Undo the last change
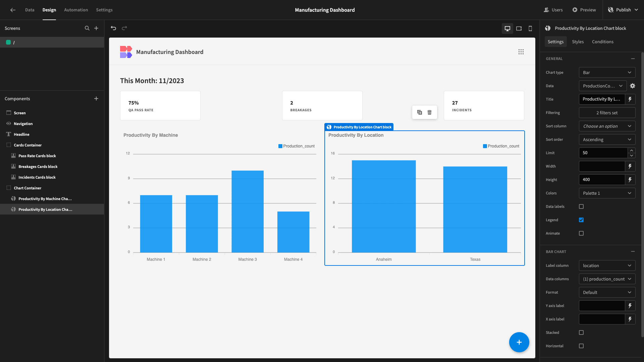 point(113,28)
